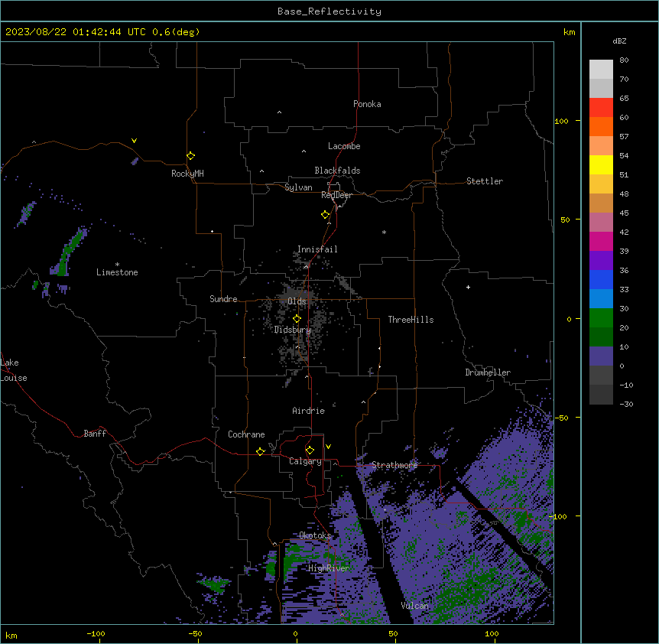Screen dimensions: 659x644
Task: Click the Sylvan label
Action: click(298, 187)
